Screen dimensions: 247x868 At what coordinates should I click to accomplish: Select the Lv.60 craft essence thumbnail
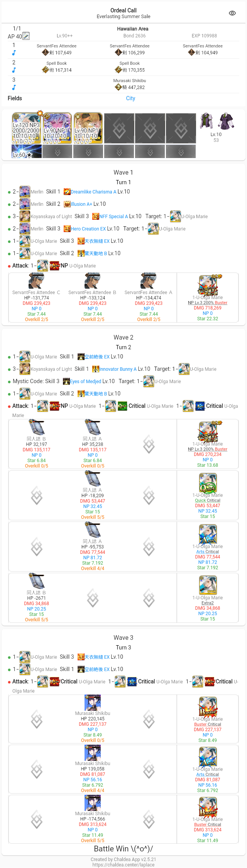tap(27, 151)
